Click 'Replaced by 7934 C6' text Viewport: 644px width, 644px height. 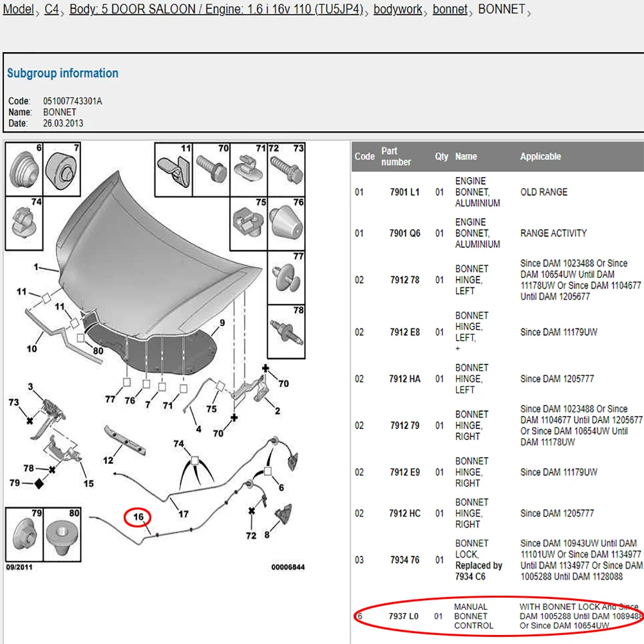[x=478, y=571]
